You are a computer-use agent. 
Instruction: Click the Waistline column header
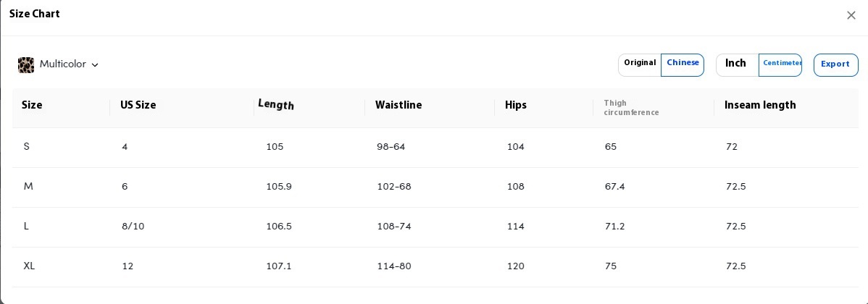point(398,105)
